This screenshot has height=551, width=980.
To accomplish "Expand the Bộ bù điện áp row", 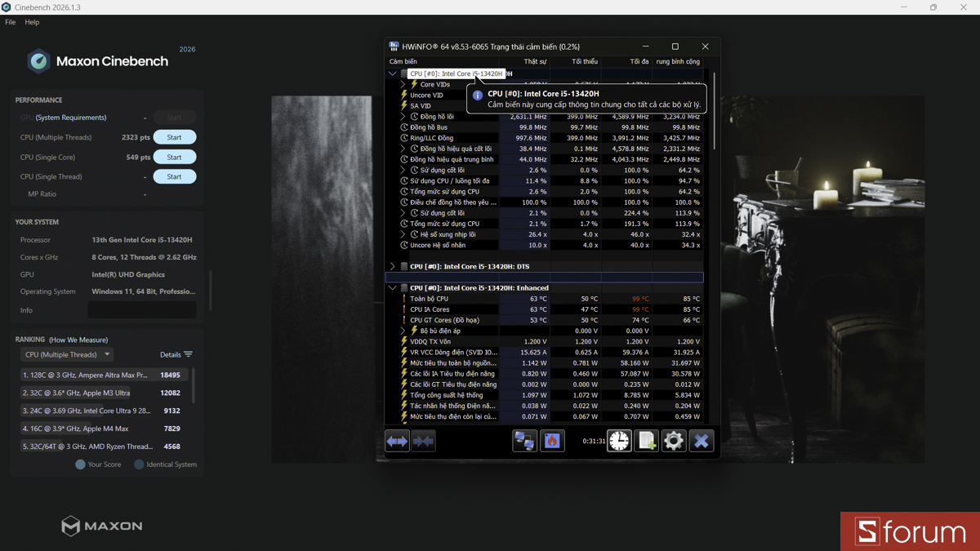I will [403, 331].
